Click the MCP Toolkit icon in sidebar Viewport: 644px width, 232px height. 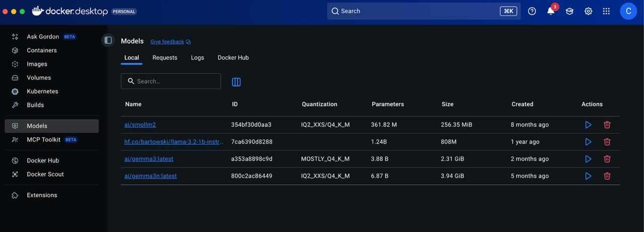tap(15, 139)
